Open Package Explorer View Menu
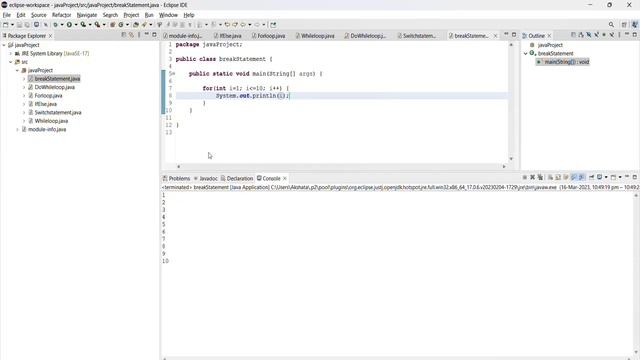Viewport: 640px width, 360px height. [139, 35]
